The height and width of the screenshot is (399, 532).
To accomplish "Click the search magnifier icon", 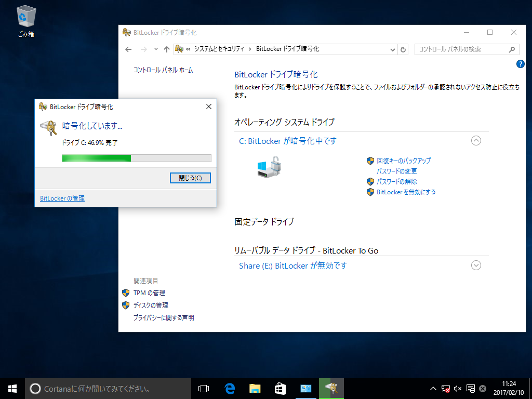I will click(x=512, y=49).
